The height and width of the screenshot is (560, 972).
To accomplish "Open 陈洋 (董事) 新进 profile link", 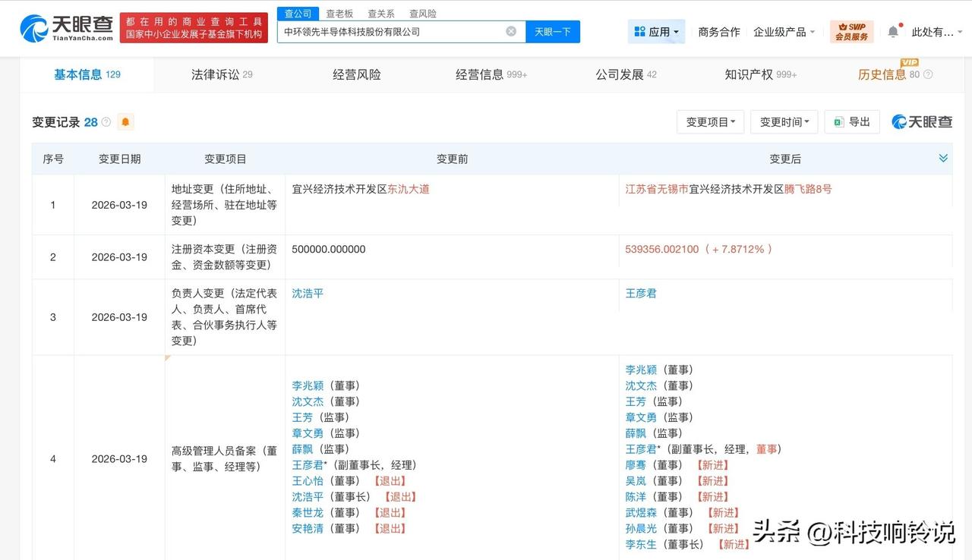I will (x=636, y=497).
